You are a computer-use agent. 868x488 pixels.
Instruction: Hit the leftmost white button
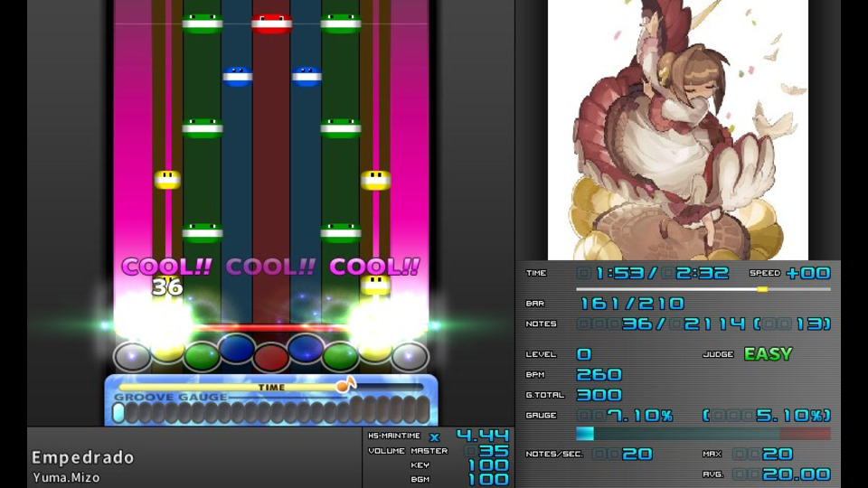(132, 356)
